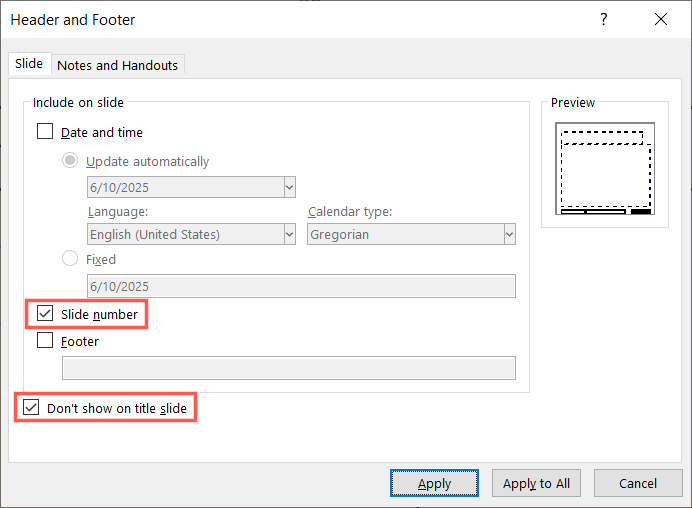Click into the Fixed date text field
This screenshot has width=692, height=508.
[301, 286]
